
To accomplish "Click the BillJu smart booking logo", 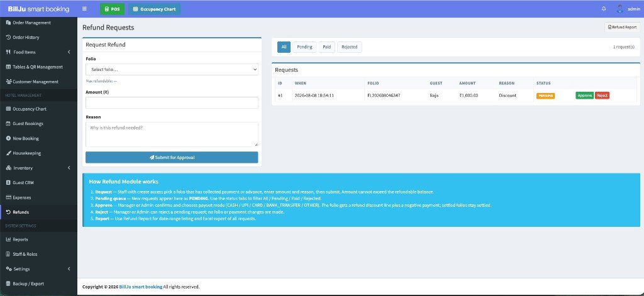I will click(38, 9).
